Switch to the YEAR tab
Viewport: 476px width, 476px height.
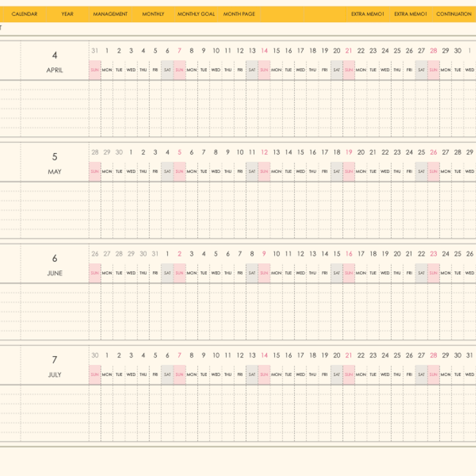(x=67, y=14)
